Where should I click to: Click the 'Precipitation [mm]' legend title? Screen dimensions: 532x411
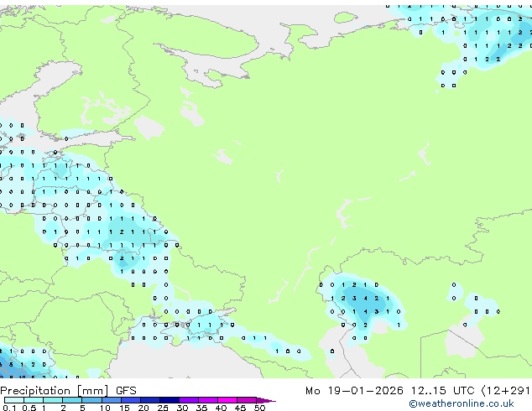coord(55,391)
